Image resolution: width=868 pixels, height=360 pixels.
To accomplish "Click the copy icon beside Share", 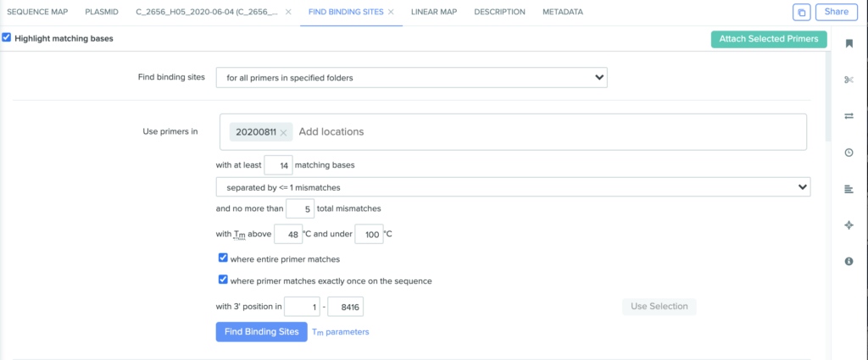I will (802, 12).
